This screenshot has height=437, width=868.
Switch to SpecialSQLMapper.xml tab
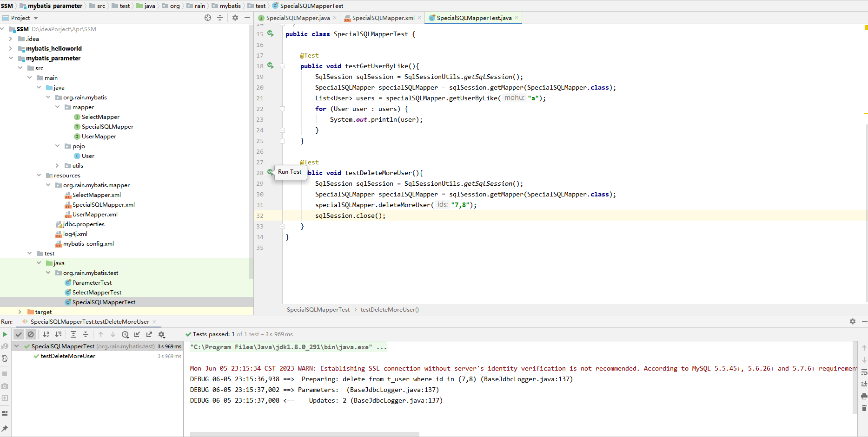point(383,18)
